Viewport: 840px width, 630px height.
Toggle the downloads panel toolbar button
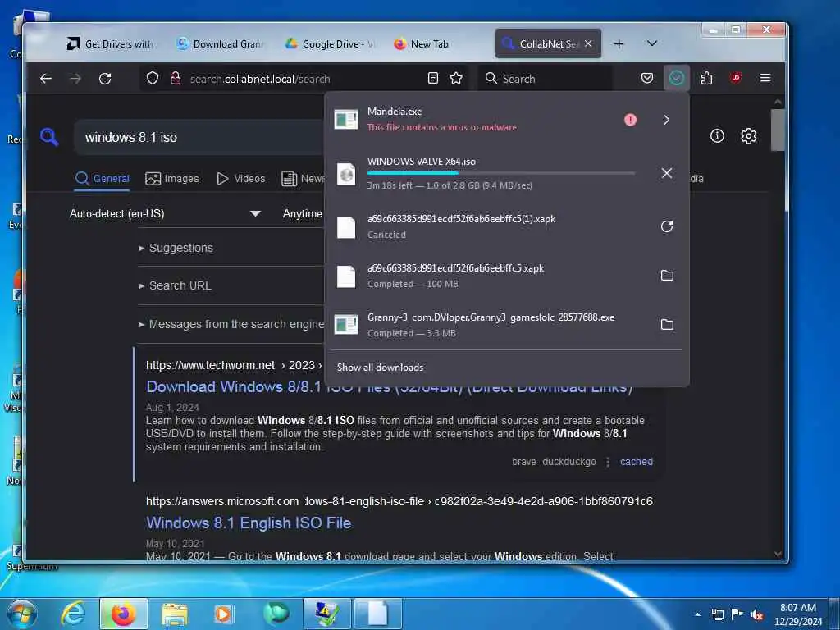(x=677, y=78)
